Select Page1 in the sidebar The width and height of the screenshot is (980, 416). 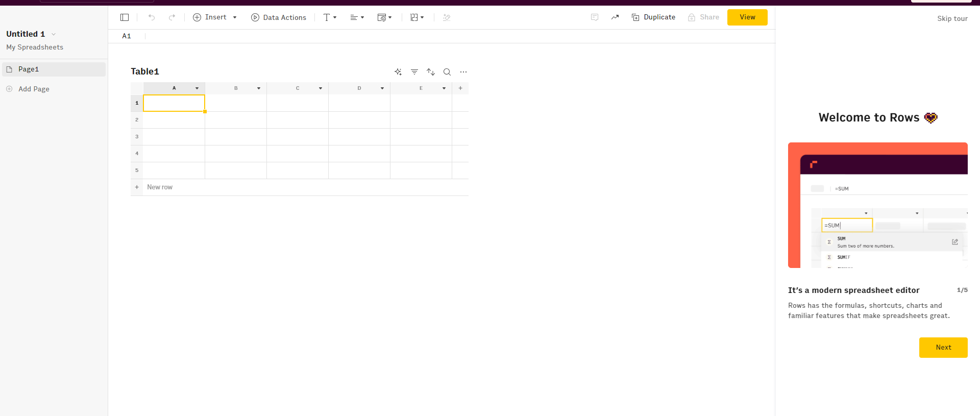pos(54,69)
